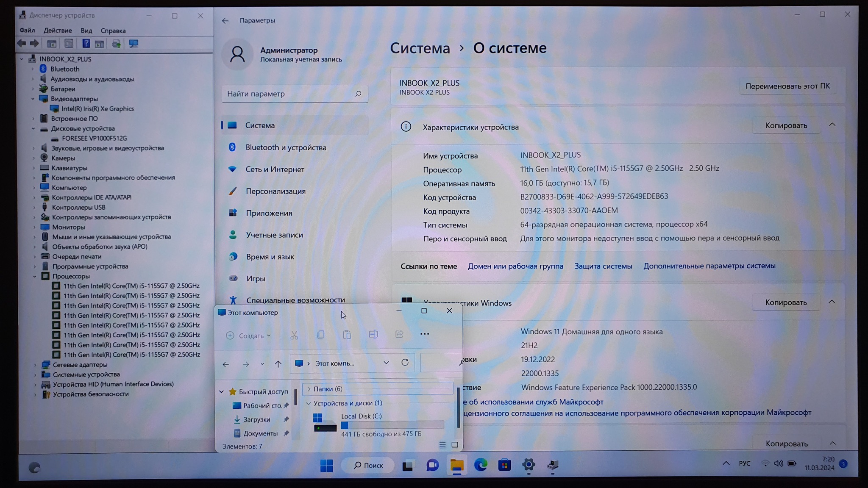The image size is (868, 488).
Task: Switch Explorer to large thumbnails view
Action: (455, 445)
